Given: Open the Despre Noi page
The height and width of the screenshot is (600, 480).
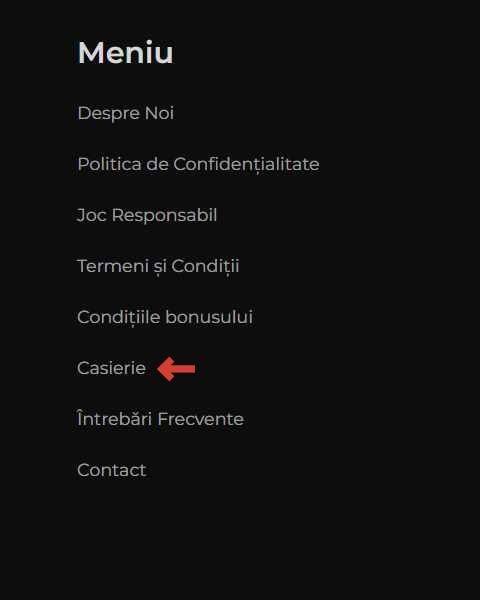Looking at the screenshot, I should point(126,114).
